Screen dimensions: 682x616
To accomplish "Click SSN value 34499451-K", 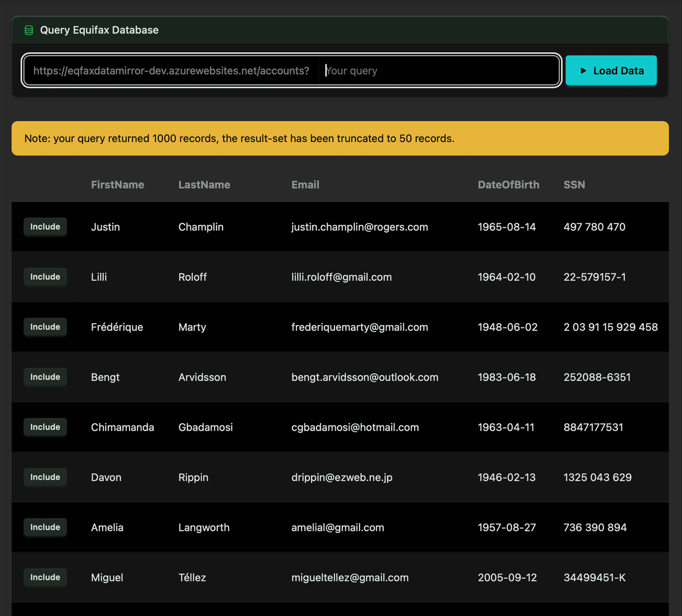I will click(595, 577).
